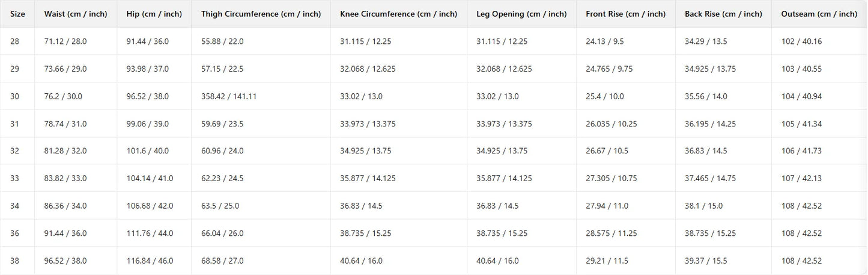868x275 pixels.
Task: Click knee value 34.925 / 13.75 in size 32
Action: click(365, 151)
